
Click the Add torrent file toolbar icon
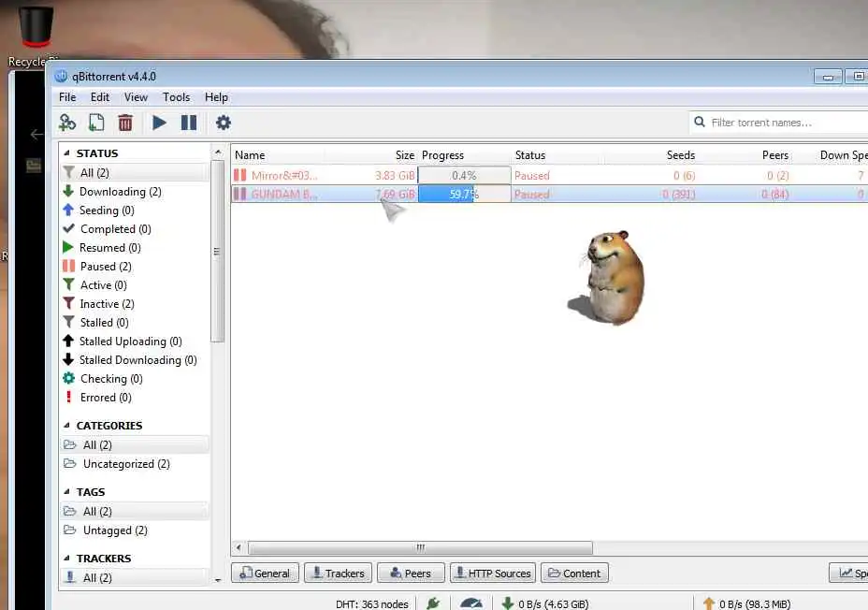(96, 123)
